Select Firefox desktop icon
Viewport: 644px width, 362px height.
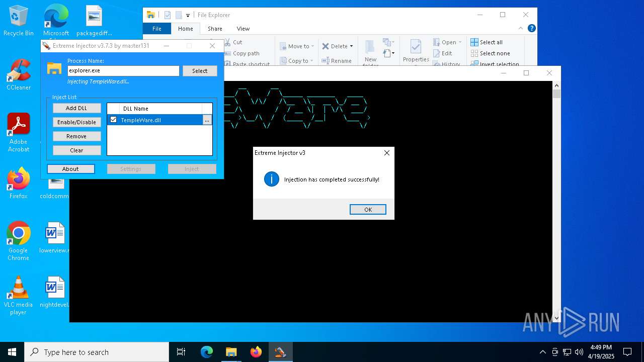pyautogui.click(x=19, y=184)
